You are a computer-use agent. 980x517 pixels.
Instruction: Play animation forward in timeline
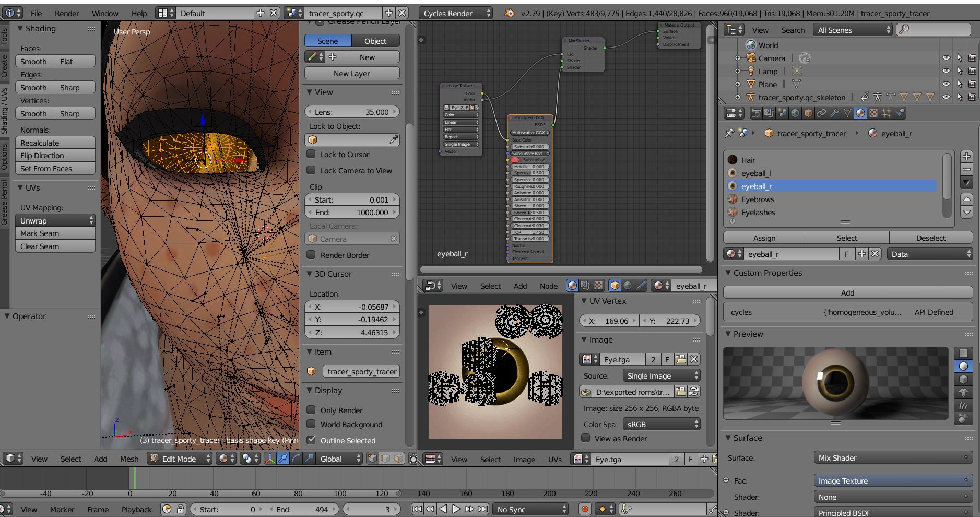(x=456, y=509)
